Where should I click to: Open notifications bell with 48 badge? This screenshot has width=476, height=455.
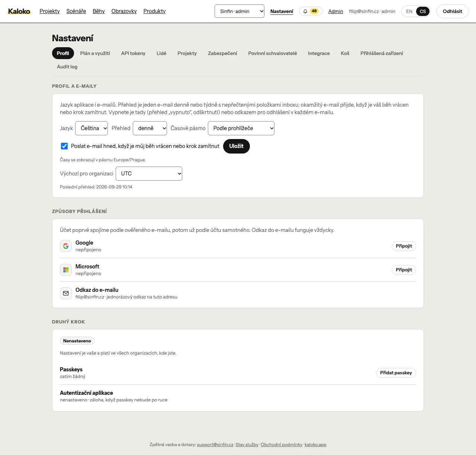tap(311, 11)
